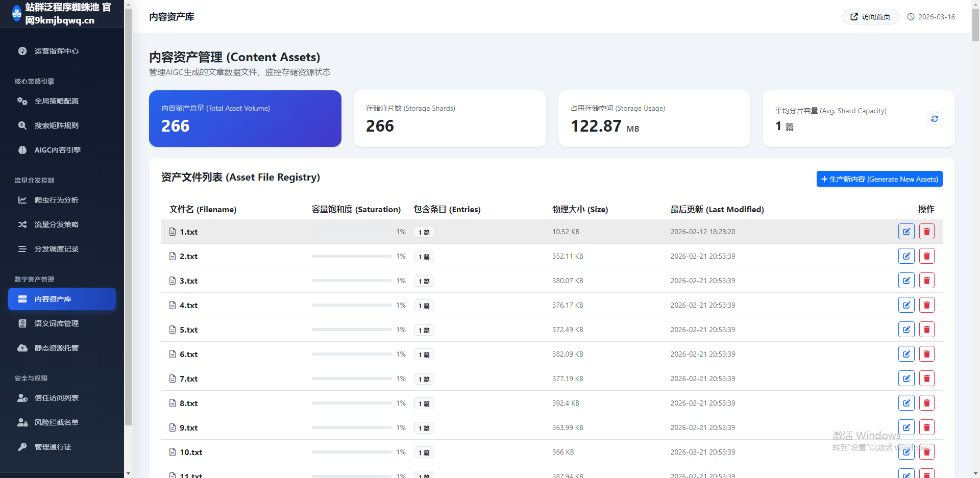Go to AIGC内容引擎 menu item
This screenshot has height=478, width=980.
tap(57, 150)
